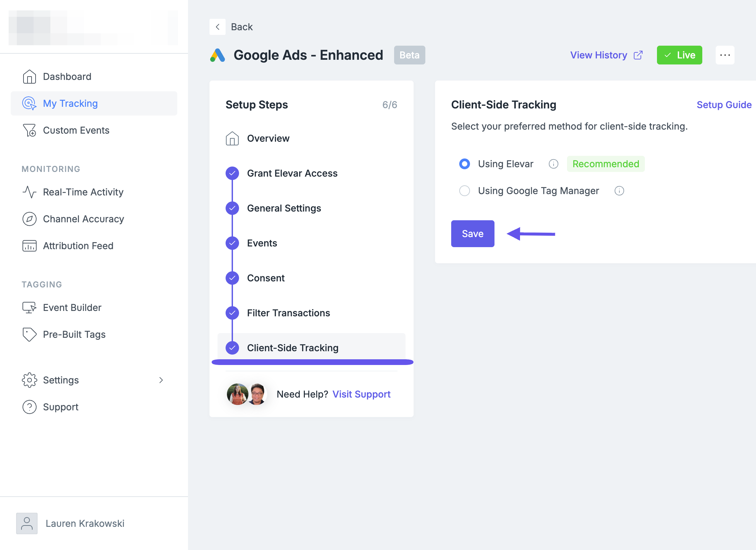Viewport: 756px width, 550px height.
Task: Expand the Settings submenu chevron
Action: (x=161, y=380)
